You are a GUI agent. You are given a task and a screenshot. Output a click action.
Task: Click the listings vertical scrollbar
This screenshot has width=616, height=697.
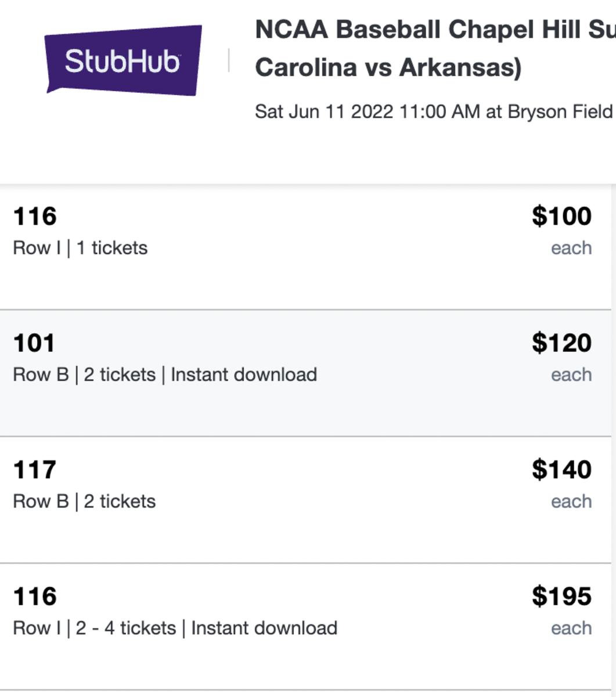(x=613, y=441)
